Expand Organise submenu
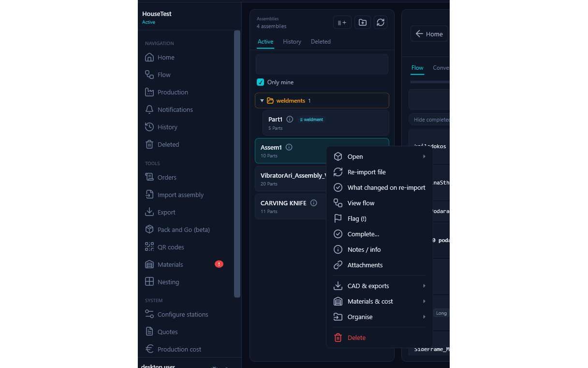The height and width of the screenshot is (368, 588). coord(380,317)
